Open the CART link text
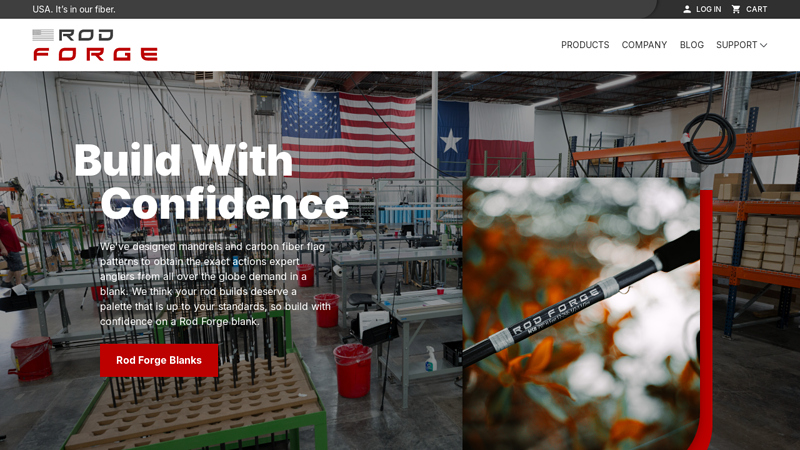The height and width of the screenshot is (450, 800). [756, 9]
